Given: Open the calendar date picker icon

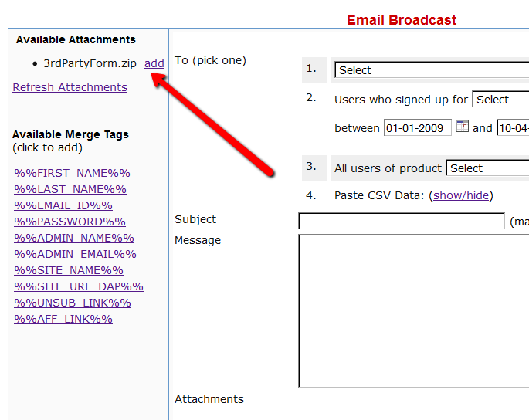Looking at the screenshot, I should point(463,127).
